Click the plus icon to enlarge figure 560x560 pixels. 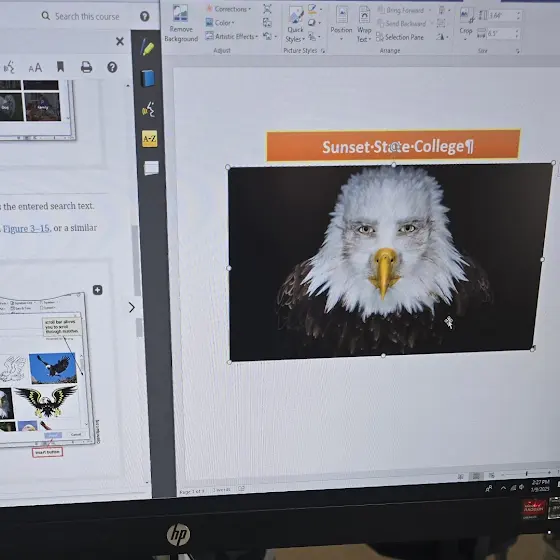(98, 290)
